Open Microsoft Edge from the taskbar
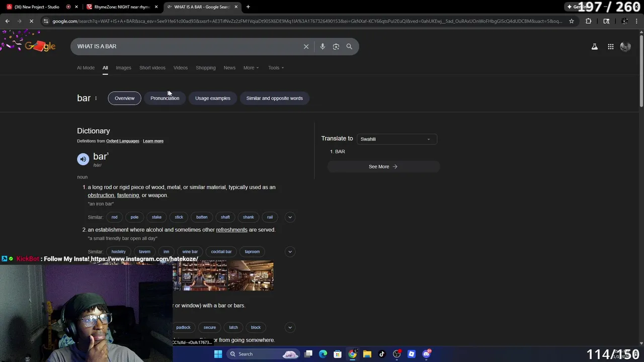Image resolution: width=644 pixels, height=362 pixels. tap(323, 354)
